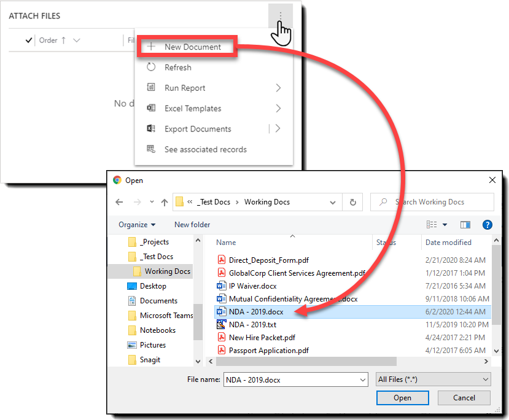Image resolution: width=509 pixels, height=420 pixels.
Task: Click the address bar refresh button
Action: 352,202
